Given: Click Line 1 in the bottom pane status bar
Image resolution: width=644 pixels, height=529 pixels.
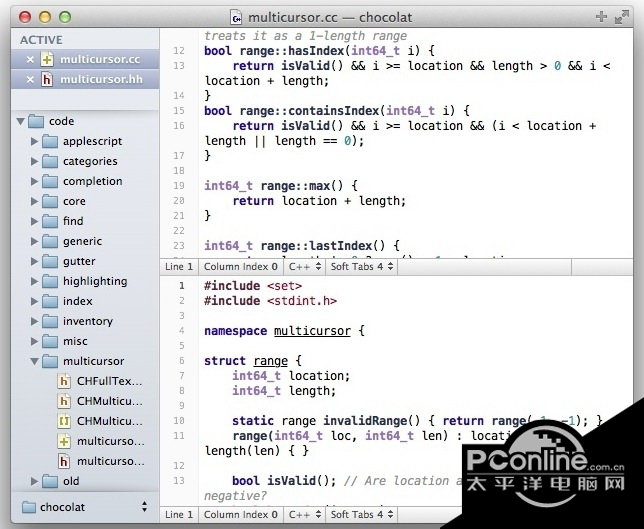Looking at the screenshot, I should 179,515.
